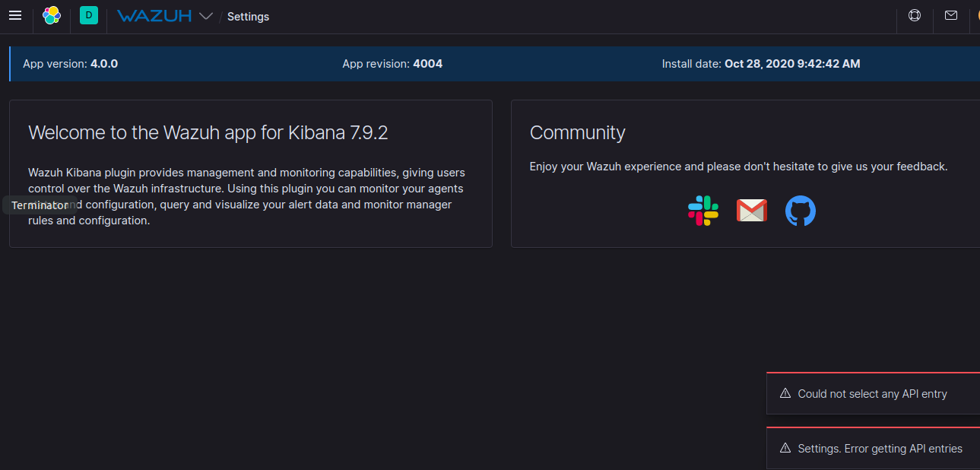Click the Terminator item in the taskbar
The height and width of the screenshot is (470, 980).
tap(40, 205)
